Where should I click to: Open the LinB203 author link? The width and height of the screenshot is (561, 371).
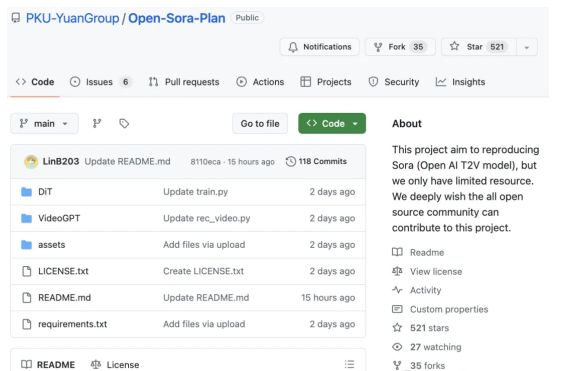[61, 162]
